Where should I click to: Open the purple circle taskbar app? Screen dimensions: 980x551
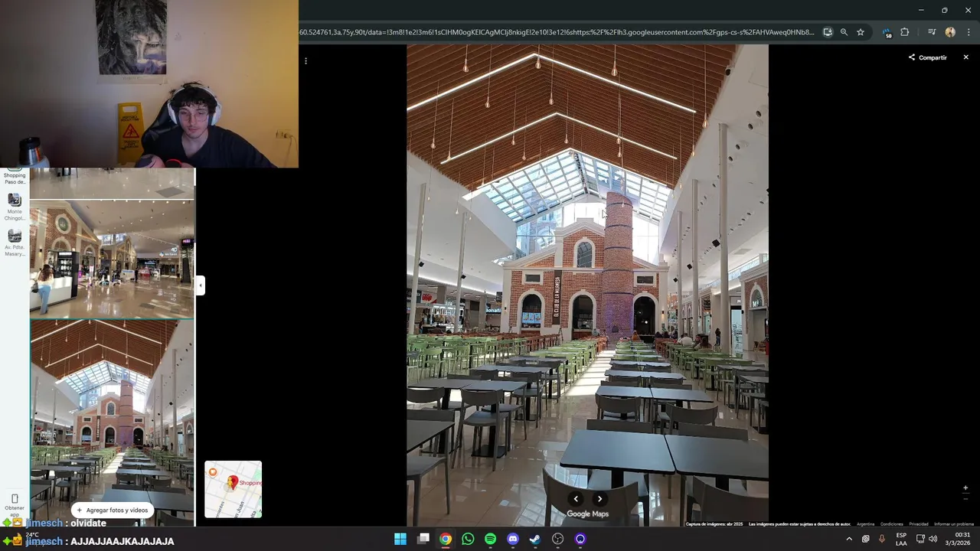click(580, 539)
